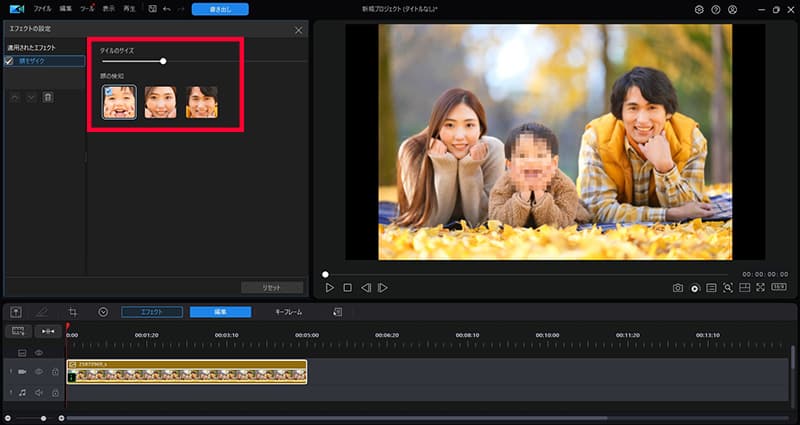800x425 pixels.
Task: Mute the audio track speaker icon
Action: coord(39,394)
